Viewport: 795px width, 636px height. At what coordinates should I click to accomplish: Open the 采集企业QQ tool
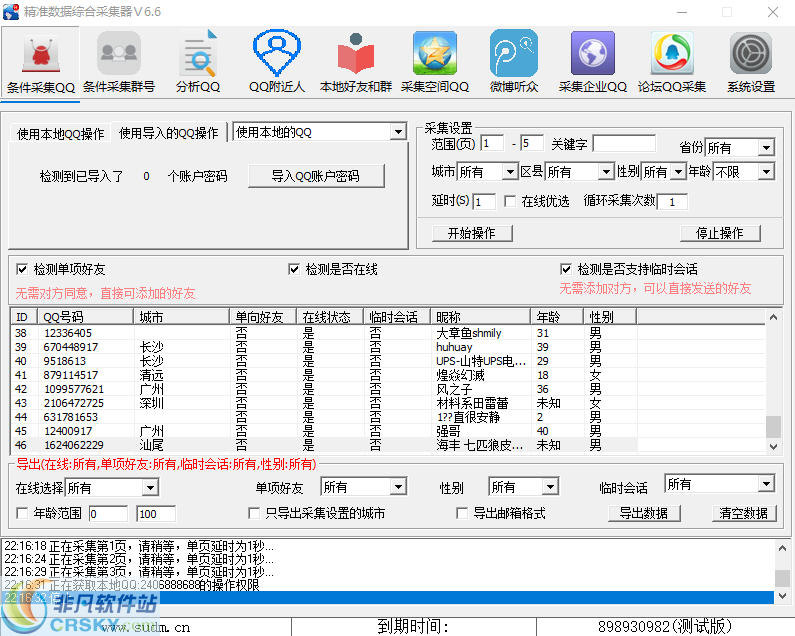pos(593,62)
